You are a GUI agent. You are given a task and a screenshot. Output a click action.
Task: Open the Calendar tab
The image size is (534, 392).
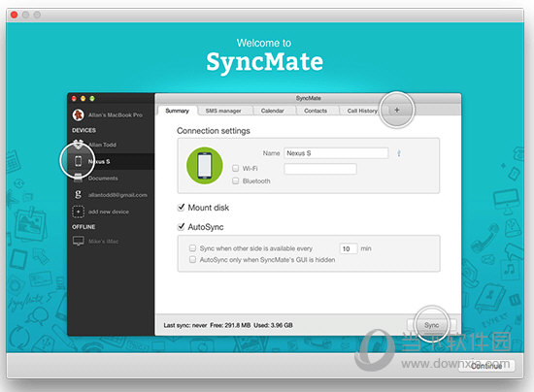coord(273,111)
